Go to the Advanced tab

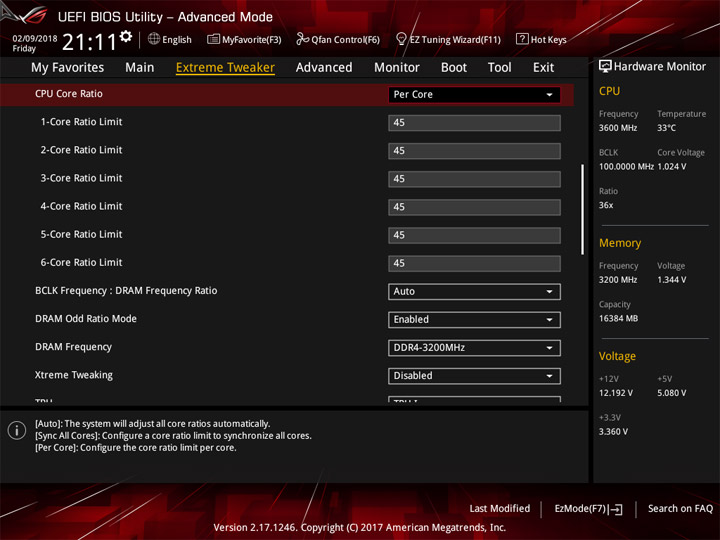coord(324,68)
